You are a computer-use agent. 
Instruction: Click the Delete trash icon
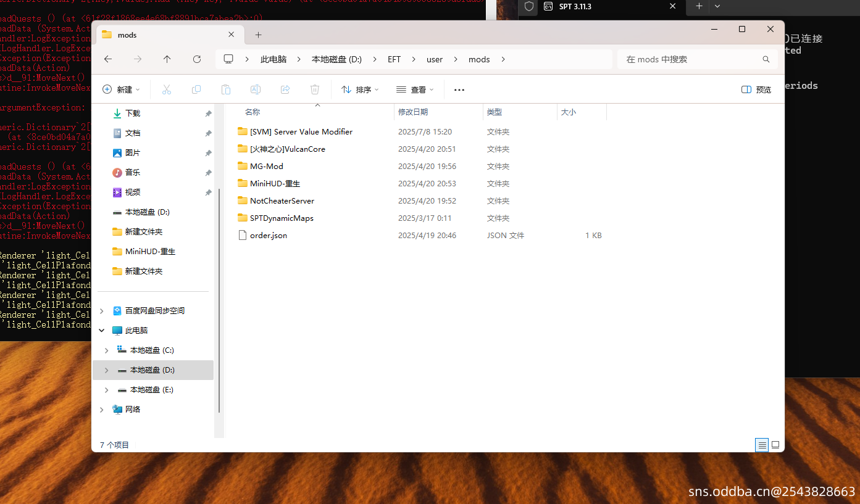point(315,89)
